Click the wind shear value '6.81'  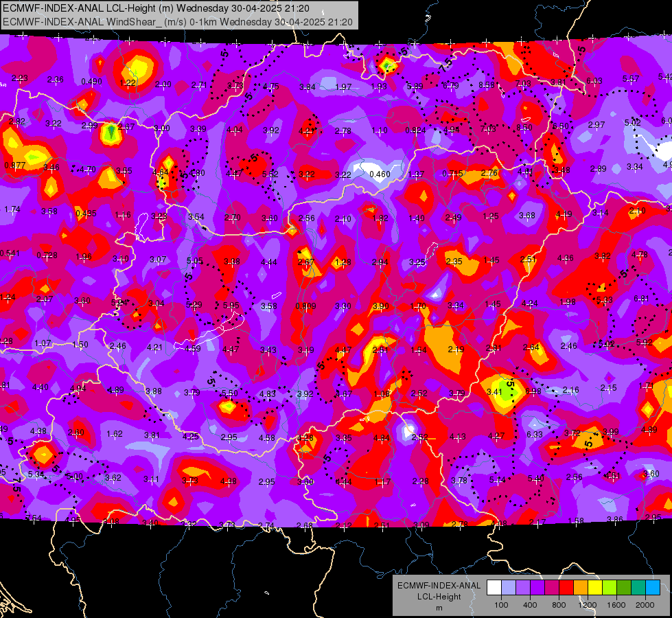click(x=641, y=299)
